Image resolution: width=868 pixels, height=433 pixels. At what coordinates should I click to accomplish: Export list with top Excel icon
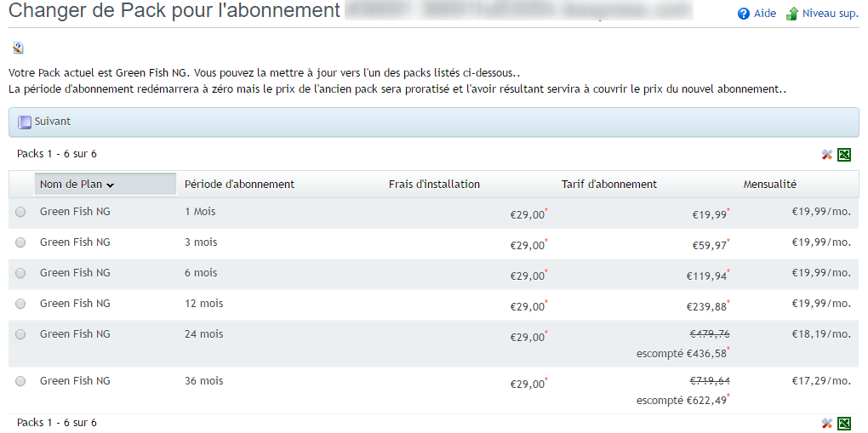click(x=844, y=155)
